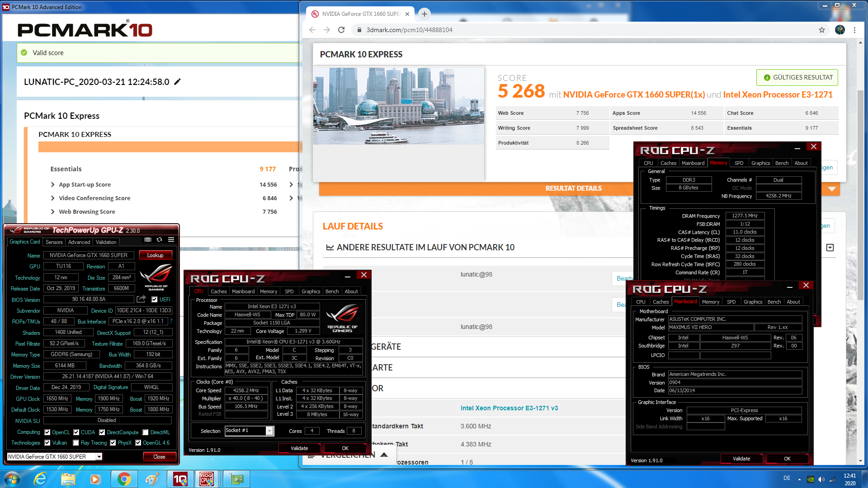Show hidden system tray icons arrow

coord(799,479)
